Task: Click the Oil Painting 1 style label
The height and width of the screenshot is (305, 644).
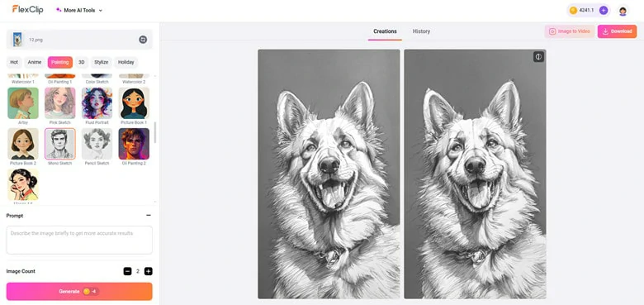Action: click(60, 82)
